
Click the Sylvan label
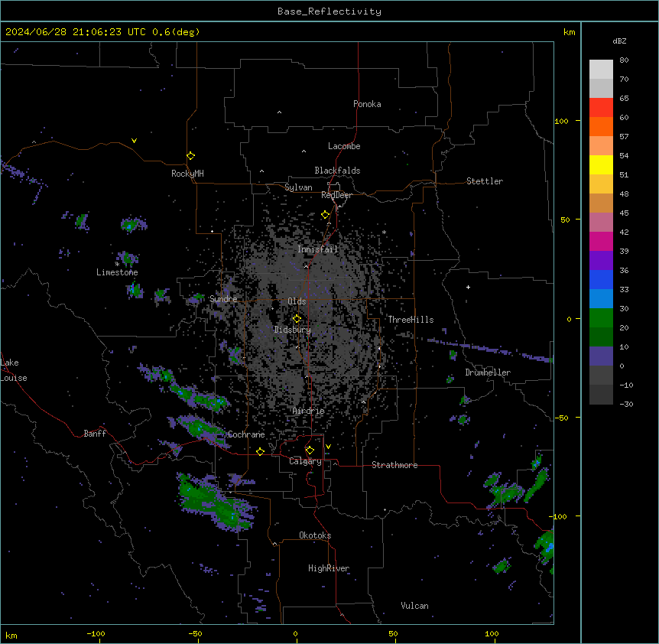point(298,187)
